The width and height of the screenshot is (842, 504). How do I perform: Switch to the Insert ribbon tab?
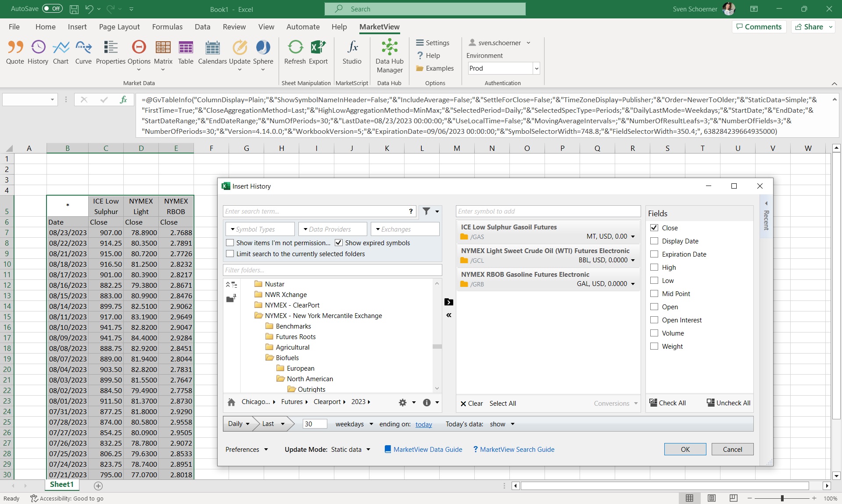coord(77,27)
